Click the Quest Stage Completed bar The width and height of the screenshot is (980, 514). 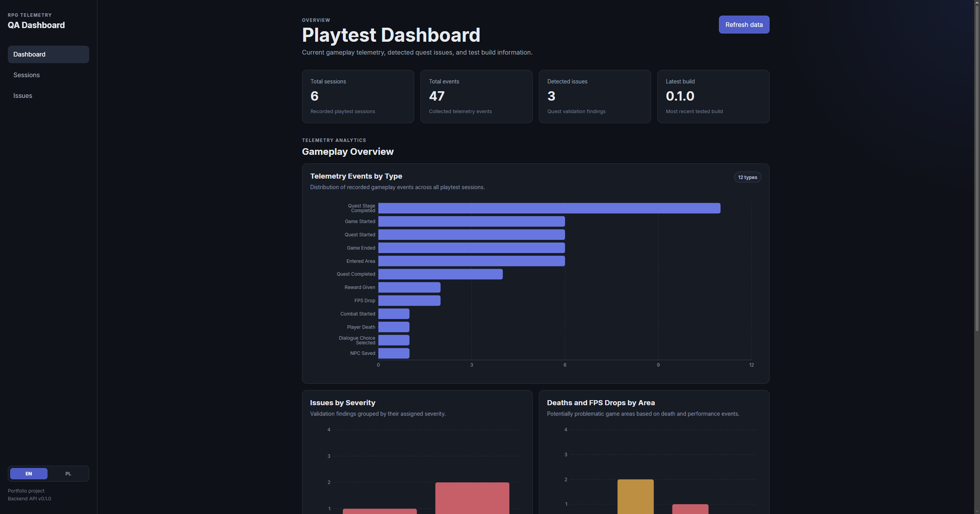pos(549,208)
